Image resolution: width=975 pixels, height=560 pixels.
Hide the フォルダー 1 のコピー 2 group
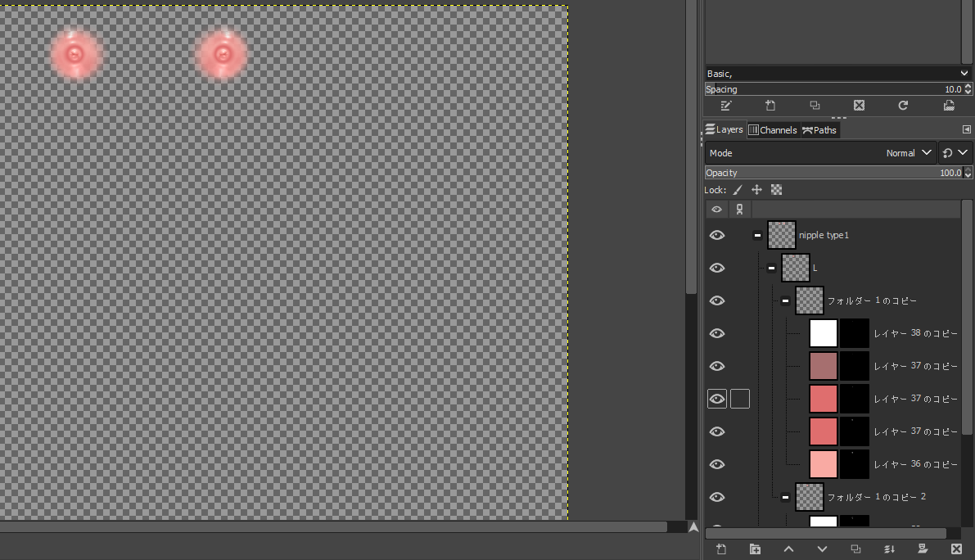pos(717,497)
